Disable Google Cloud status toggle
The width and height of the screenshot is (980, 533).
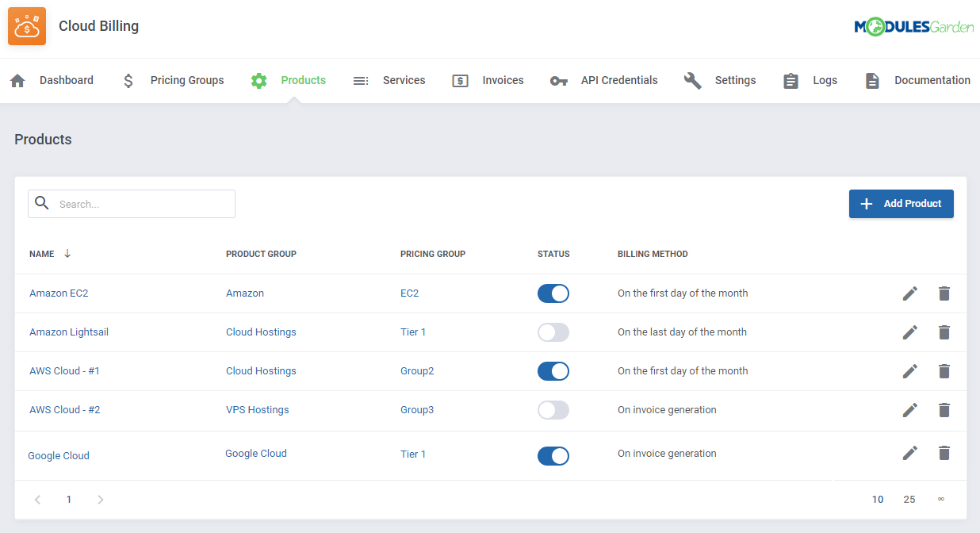click(x=553, y=456)
